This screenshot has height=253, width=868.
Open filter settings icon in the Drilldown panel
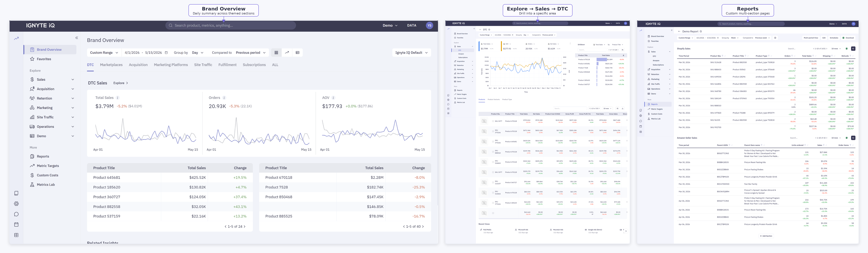pos(623,50)
